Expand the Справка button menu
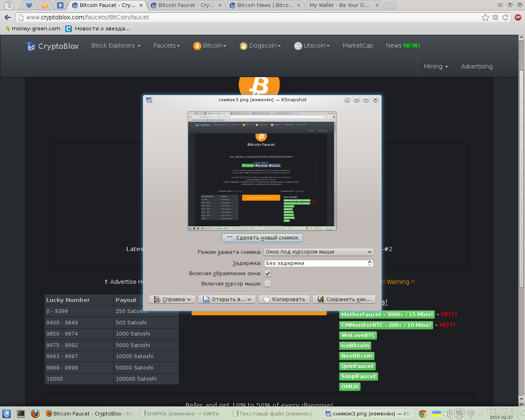The width and height of the screenshot is (525, 420). click(x=171, y=299)
